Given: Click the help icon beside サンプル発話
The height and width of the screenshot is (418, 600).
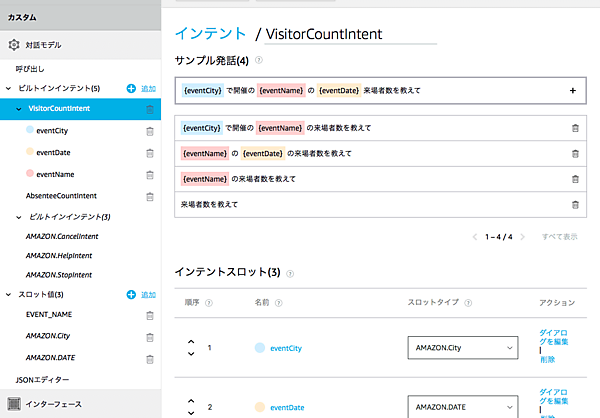Looking at the screenshot, I should (259, 60).
